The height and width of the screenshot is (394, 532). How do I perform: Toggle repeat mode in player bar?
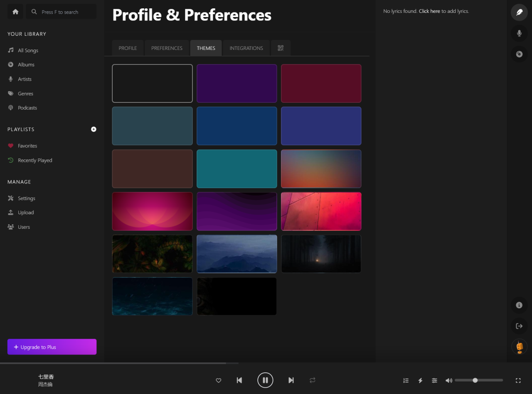coord(313,380)
